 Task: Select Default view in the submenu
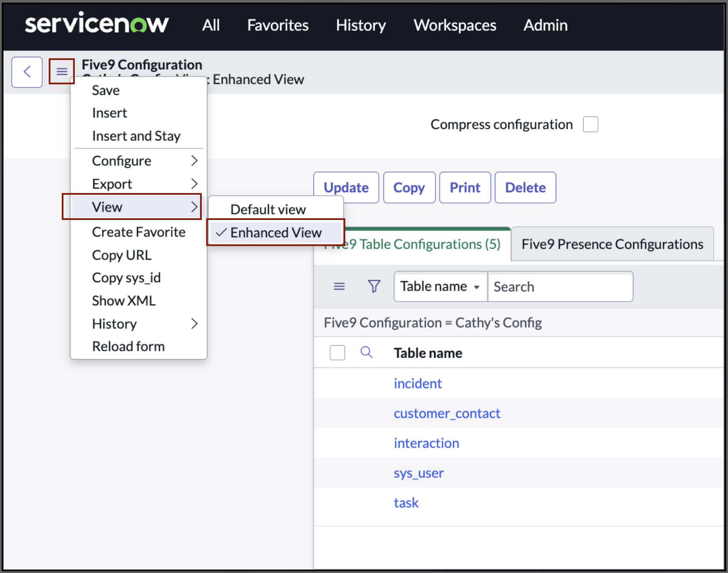(x=276, y=210)
